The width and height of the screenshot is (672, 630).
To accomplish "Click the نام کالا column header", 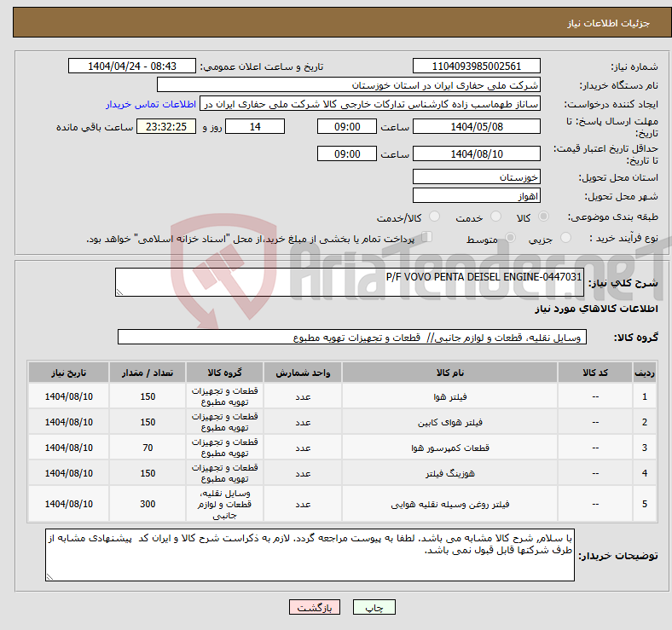I will coord(449,373).
